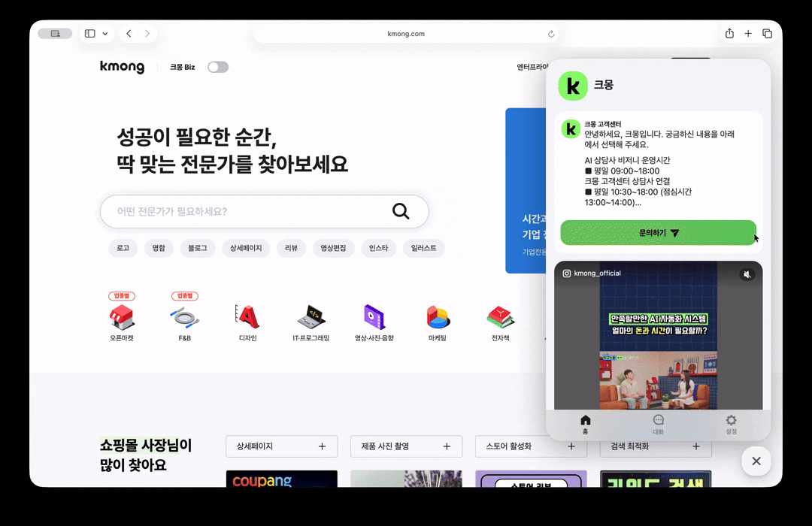Play the AI 자동화 시스템 video thumbnail

click(x=658, y=335)
